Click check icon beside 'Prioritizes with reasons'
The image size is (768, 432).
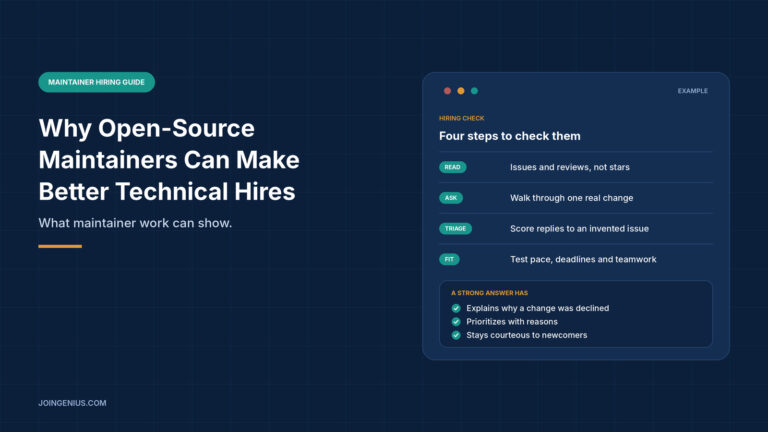pos(456,322)
